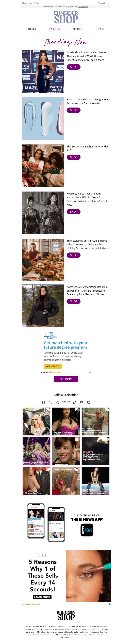Open the HOME section
This screenshot has width=132, height=644.
[x=100, y=29]
